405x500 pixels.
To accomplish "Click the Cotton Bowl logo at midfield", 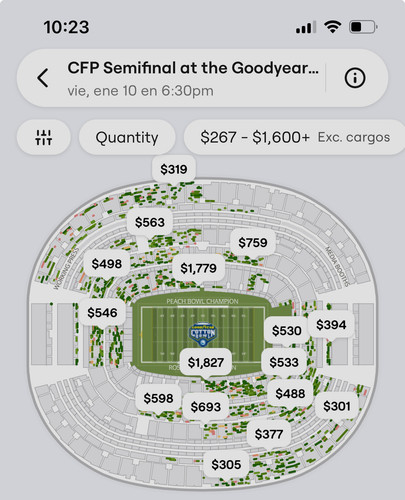I will pos(203,334).
